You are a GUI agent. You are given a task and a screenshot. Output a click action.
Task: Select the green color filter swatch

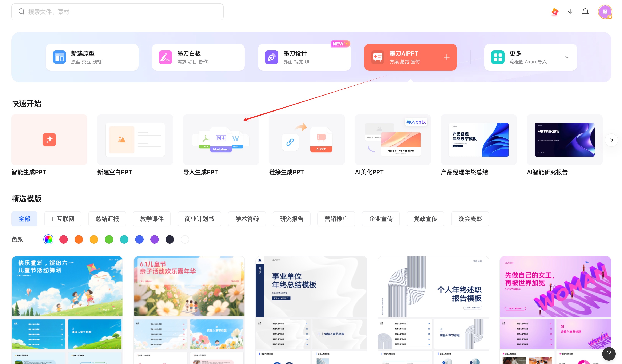click(109, 239)
